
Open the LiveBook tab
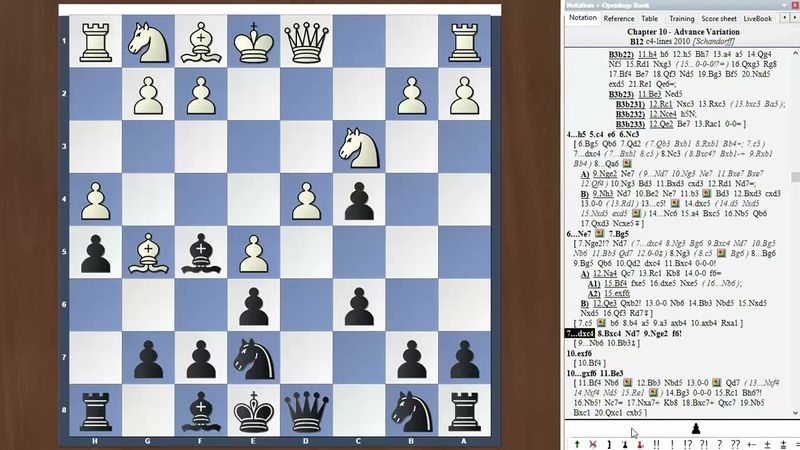[x=757, y=18]
